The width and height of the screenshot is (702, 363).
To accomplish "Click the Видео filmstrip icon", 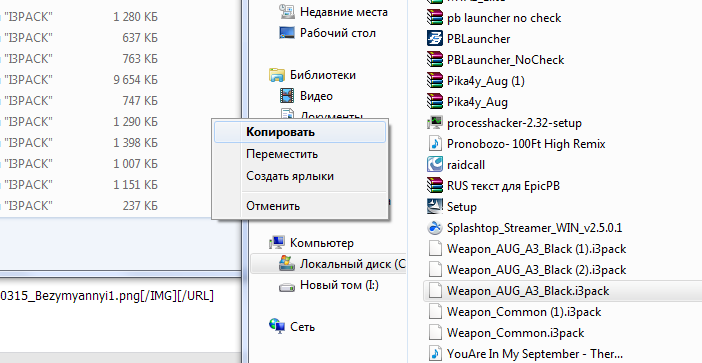I will tap(287, 96).
